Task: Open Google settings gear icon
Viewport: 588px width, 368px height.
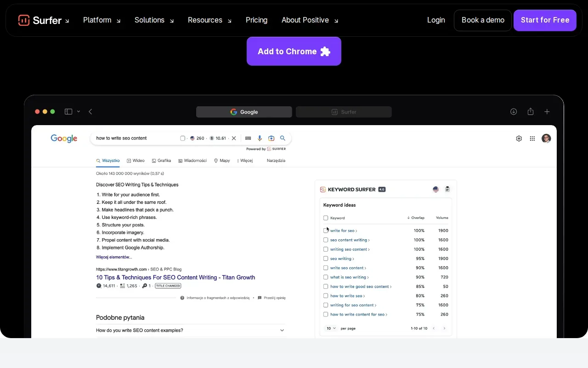Action: tap(519, 138)
